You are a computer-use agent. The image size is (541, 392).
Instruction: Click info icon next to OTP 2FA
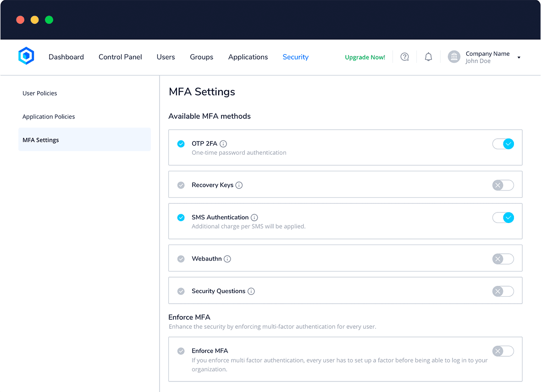pos(223,144)
